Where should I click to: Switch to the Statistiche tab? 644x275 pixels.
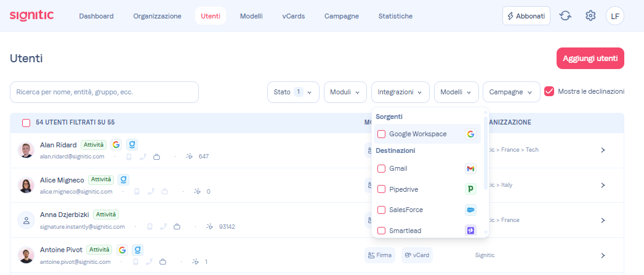395,16
